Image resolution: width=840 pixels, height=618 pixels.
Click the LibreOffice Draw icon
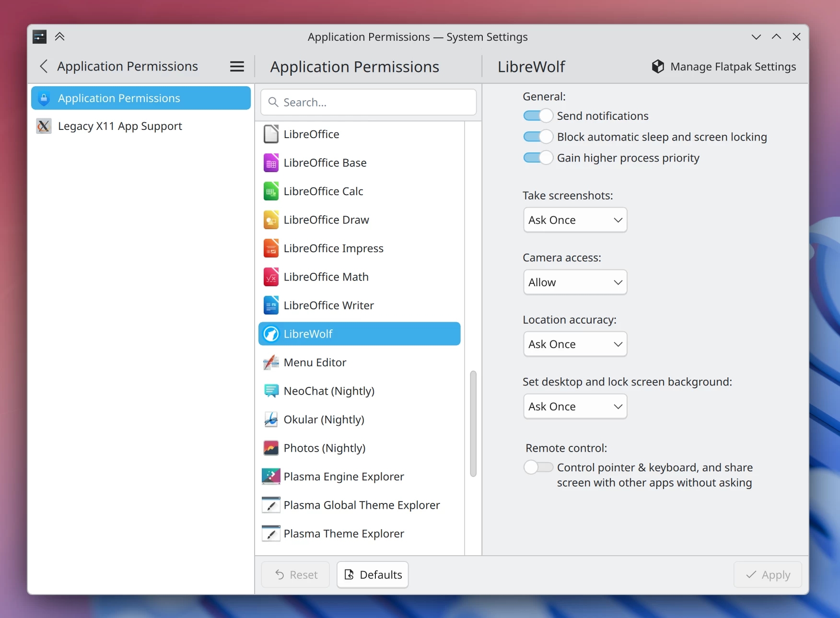point(271,220)
